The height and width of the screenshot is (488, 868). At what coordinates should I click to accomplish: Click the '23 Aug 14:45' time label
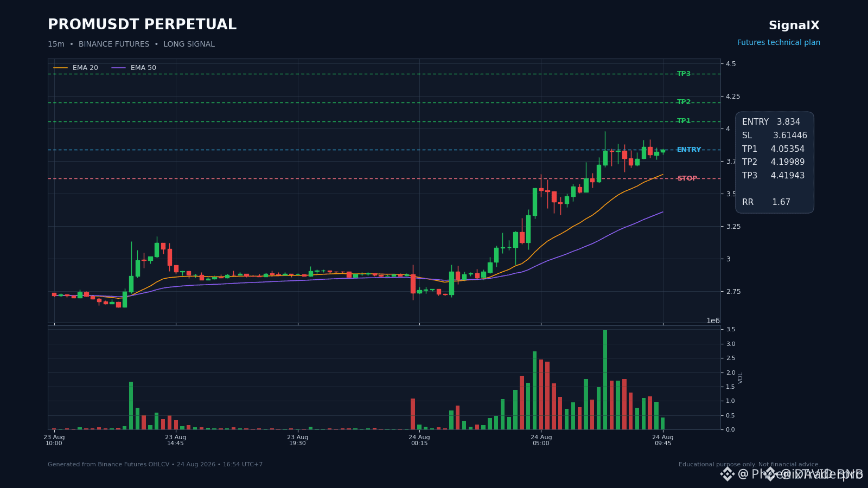[x=176, y=440]
